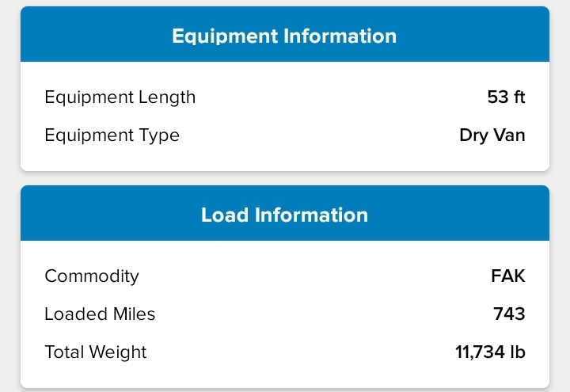
Task: Click the FAK commodity value
Action: [x=507, y=276]
